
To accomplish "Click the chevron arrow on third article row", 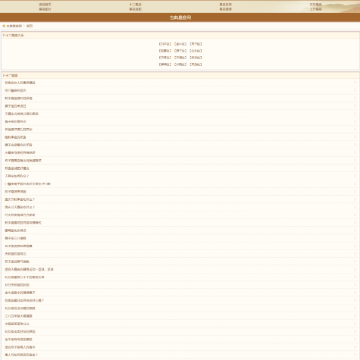I will click(x=355, y=98).
